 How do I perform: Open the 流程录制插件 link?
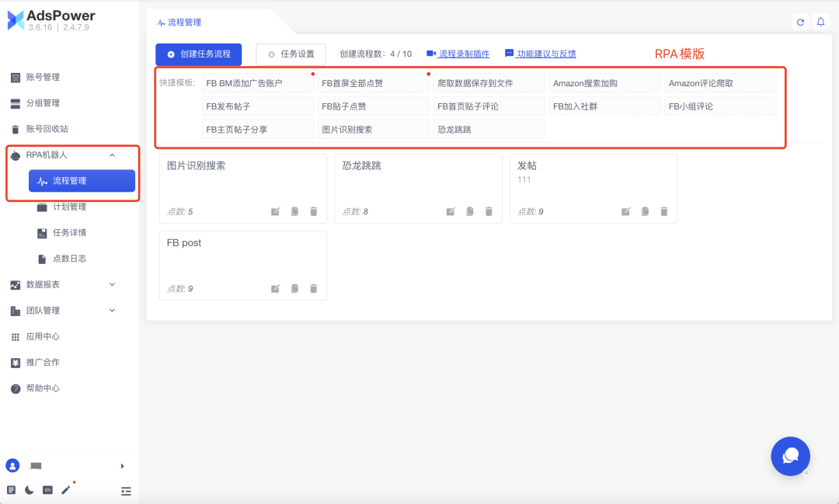pos(458,54)
